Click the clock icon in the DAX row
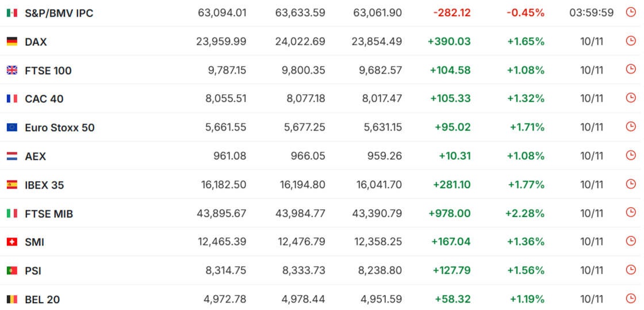The image size is (644, 310). 631,41
